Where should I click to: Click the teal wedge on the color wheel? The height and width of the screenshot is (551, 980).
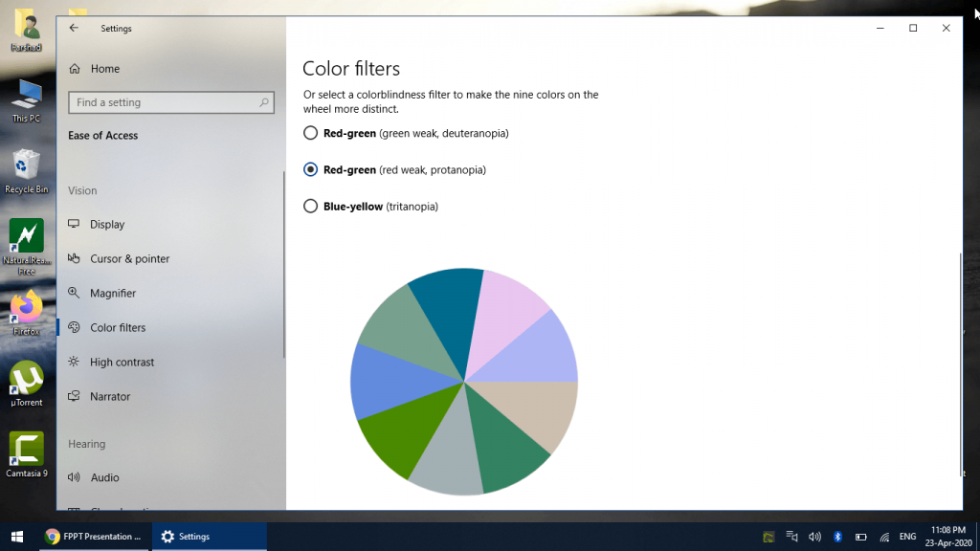pos(446,306)
